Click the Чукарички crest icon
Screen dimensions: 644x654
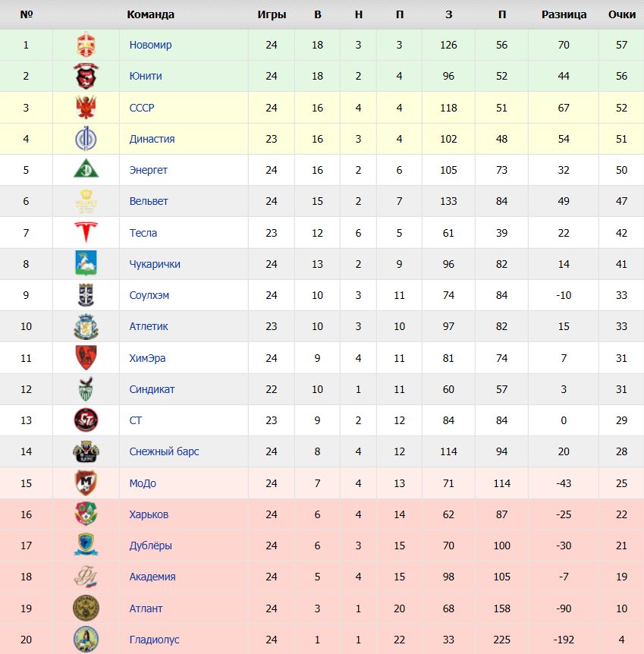[x=86, y=263]
